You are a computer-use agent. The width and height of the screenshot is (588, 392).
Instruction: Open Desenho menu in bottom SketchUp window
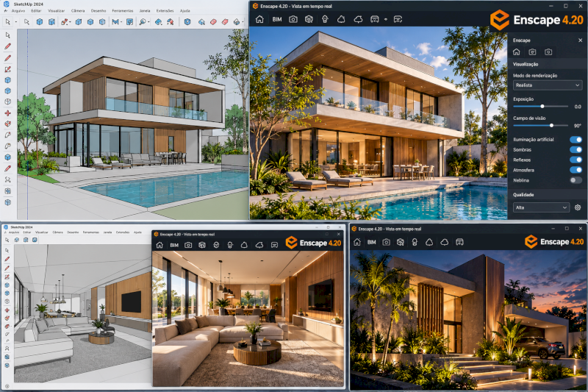coord(73,232)
